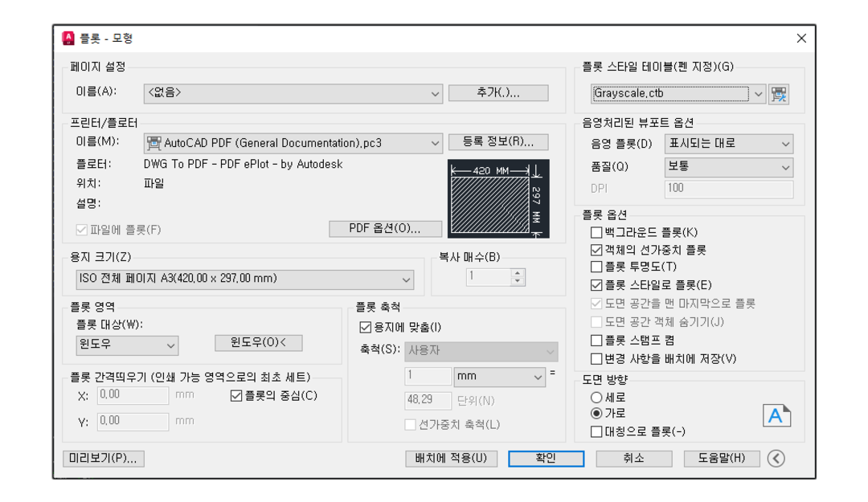Screen dimensions: 868x502
Task: Click 등록 정보(R)... button
Action: pos(498,142)
